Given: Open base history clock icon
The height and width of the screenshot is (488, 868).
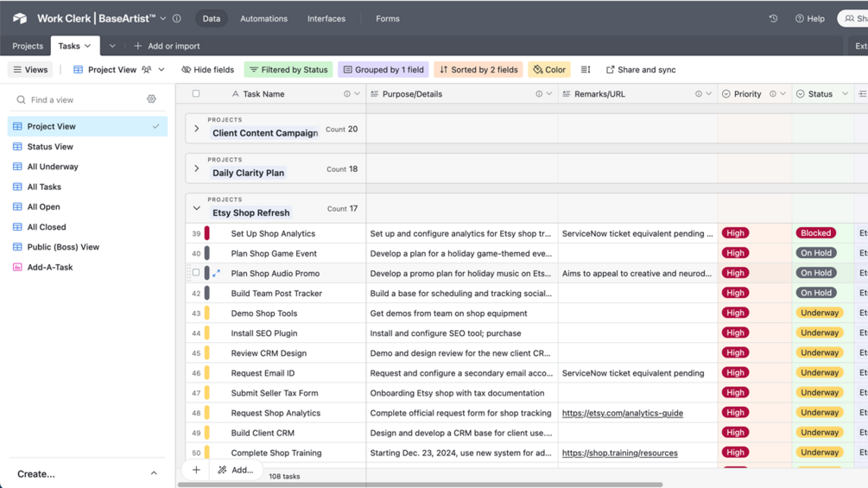Looking at the screenshot, I should pos(773,18).
